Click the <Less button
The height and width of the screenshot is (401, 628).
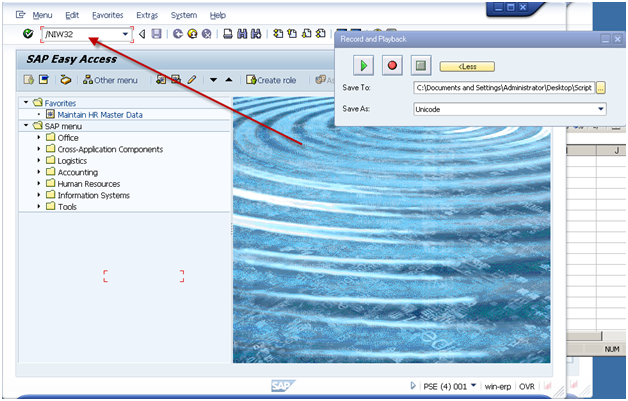click(x=467, y=66)
